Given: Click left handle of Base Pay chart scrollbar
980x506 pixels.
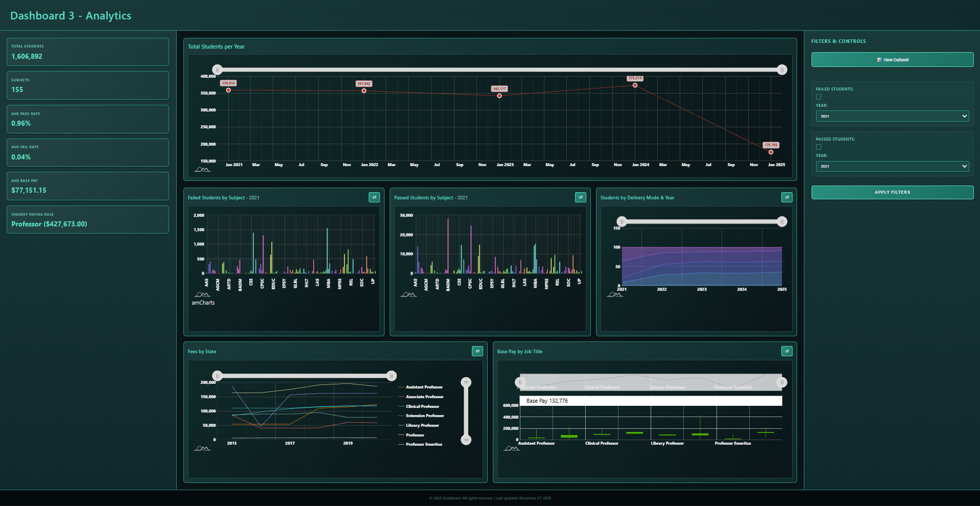Looking at the screenshot, I should point(520,382).
